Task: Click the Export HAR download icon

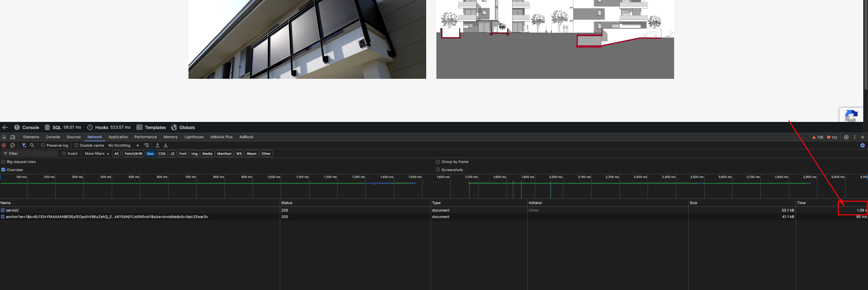Action: (x=166, y=145)
